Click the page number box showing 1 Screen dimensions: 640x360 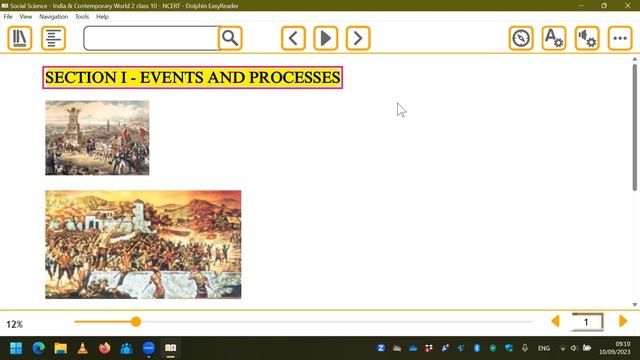point(587,322)
